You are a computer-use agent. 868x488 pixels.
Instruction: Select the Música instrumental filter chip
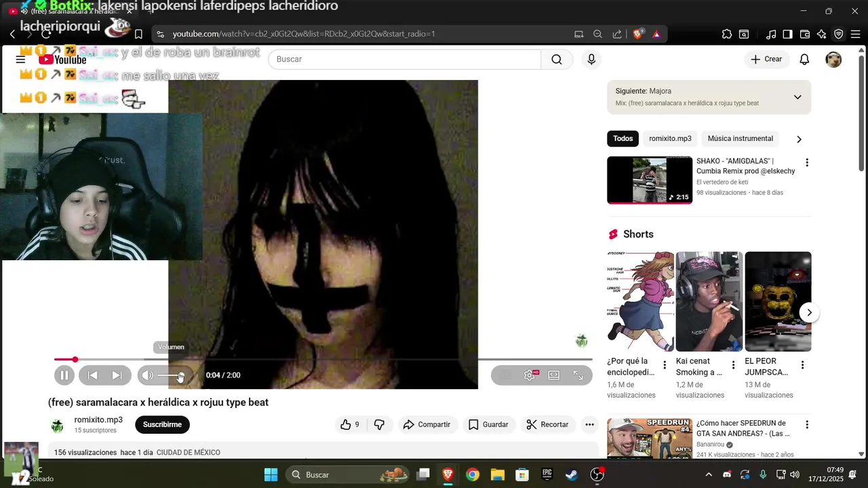point(740,138)
